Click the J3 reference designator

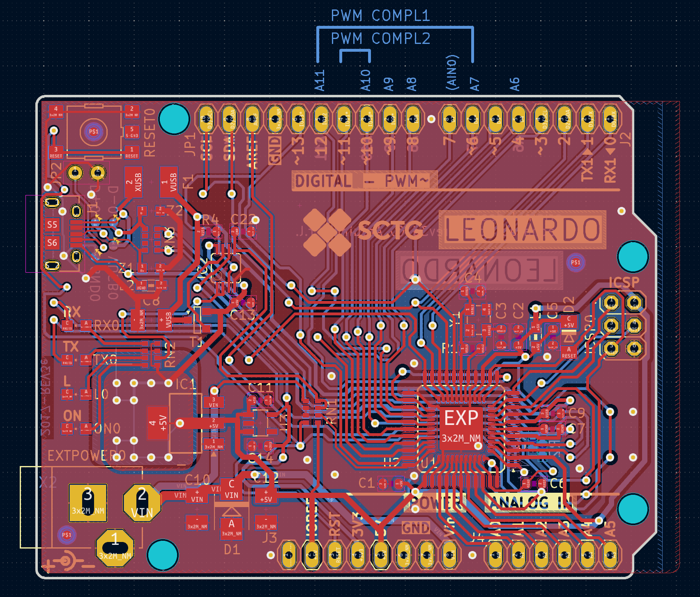(269, 537)
